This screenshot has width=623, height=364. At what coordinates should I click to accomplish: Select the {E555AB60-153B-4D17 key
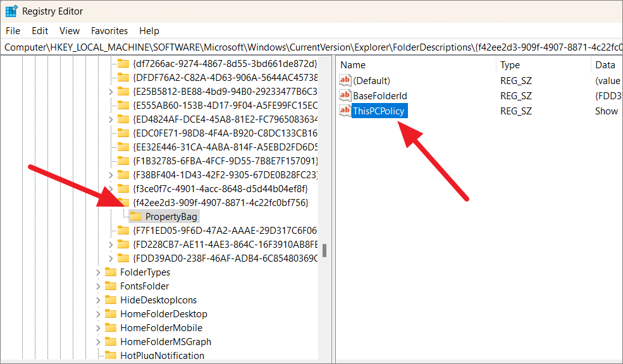[225, 105]
